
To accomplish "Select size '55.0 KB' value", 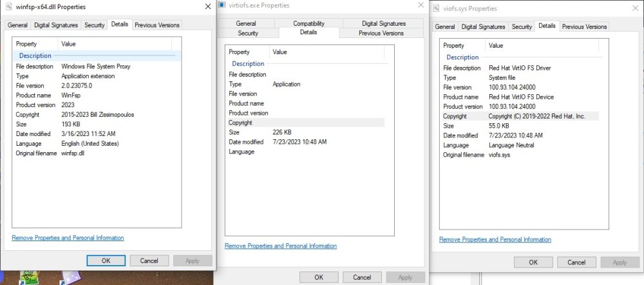I will (498, 126).
